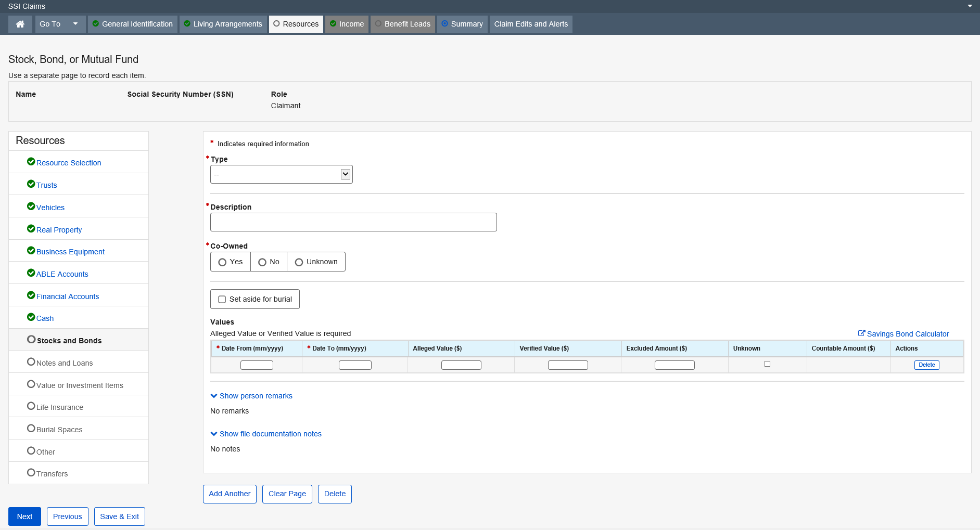Switch to the Living Arrangements tab
980x530 pixels.
(x=223, y=24)
